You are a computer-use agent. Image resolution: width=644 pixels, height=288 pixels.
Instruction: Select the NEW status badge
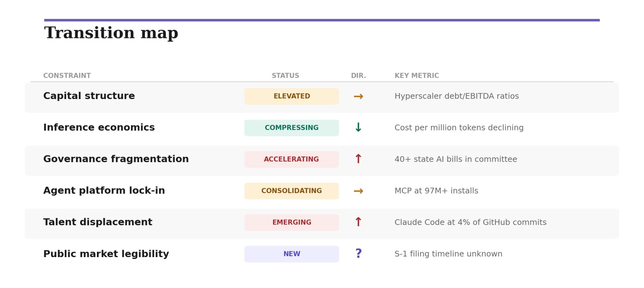click(292, 254)
